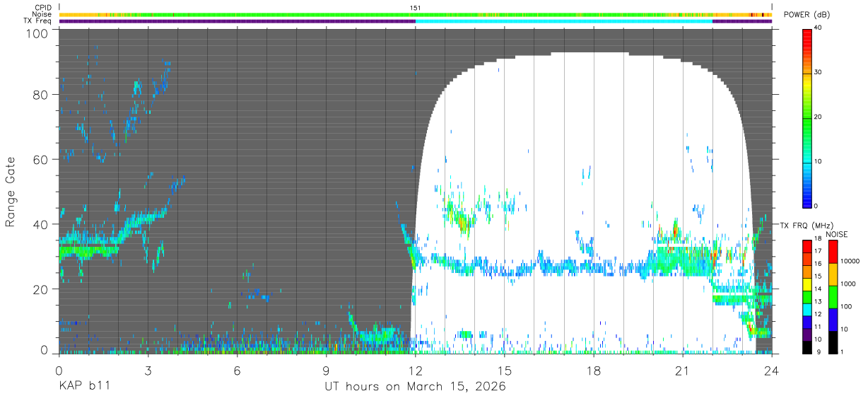Click the NOISE legend title
The image size is (868, 401).
837,234
